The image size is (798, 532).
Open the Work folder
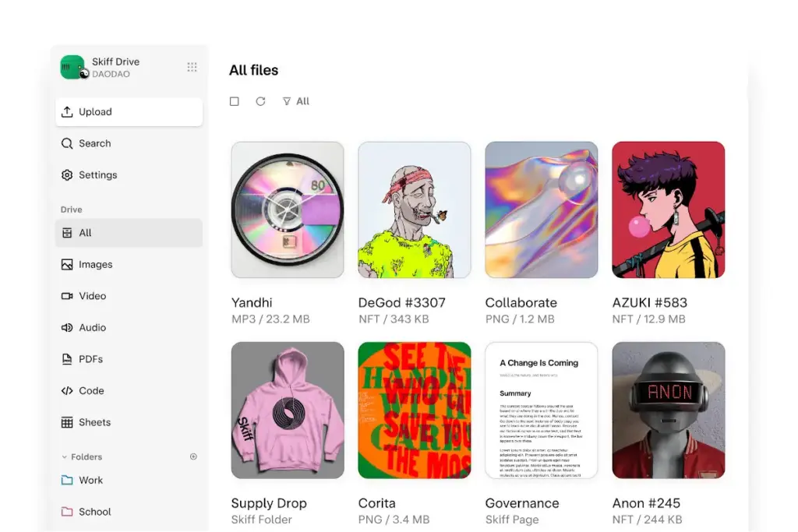click(90, 481)
